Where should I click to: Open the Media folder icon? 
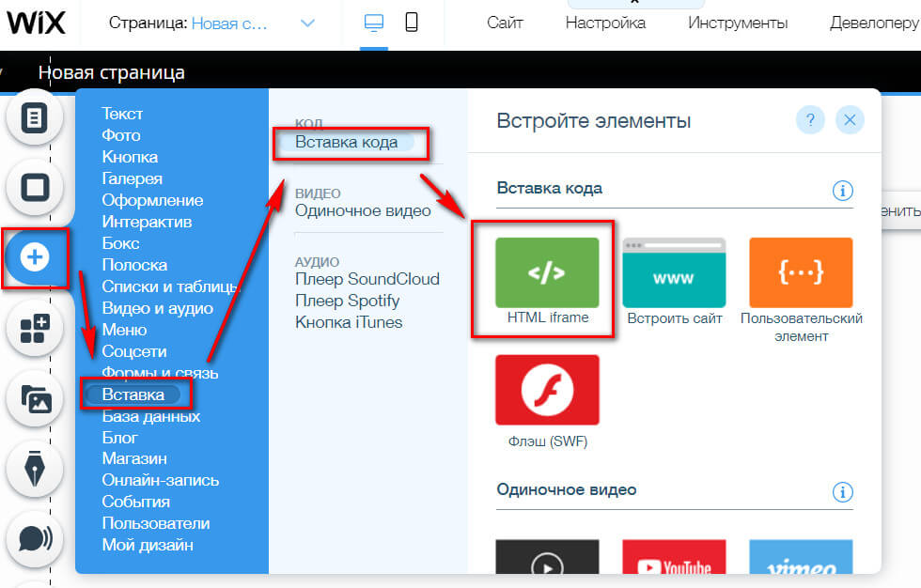pos(35,399)
